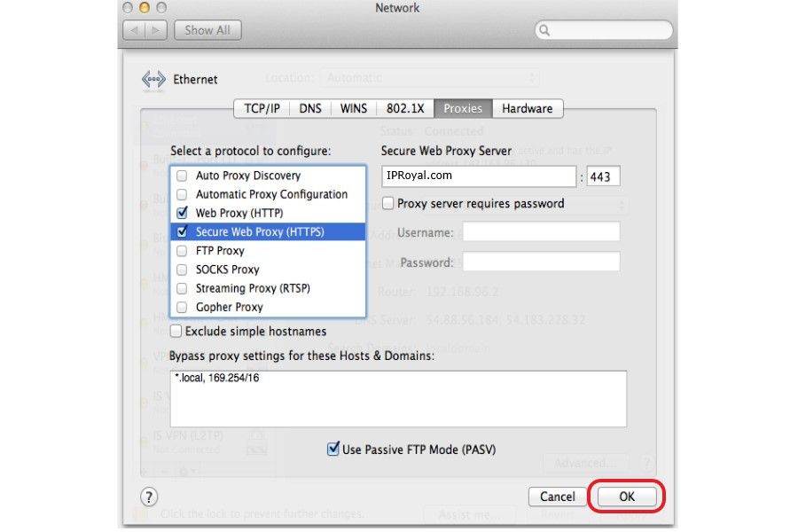This screenshot has width=798, height=532.
Task: Click the Show All button
Action: [x=207, y=30]
